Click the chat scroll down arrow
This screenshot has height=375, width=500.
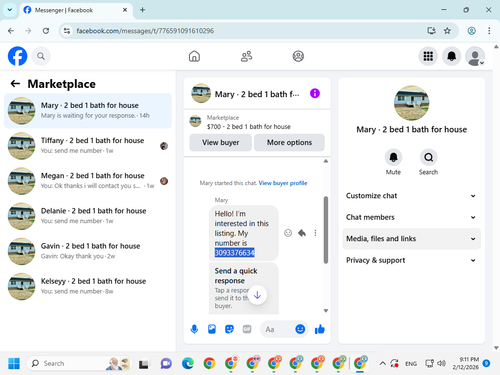coord(326,311)
